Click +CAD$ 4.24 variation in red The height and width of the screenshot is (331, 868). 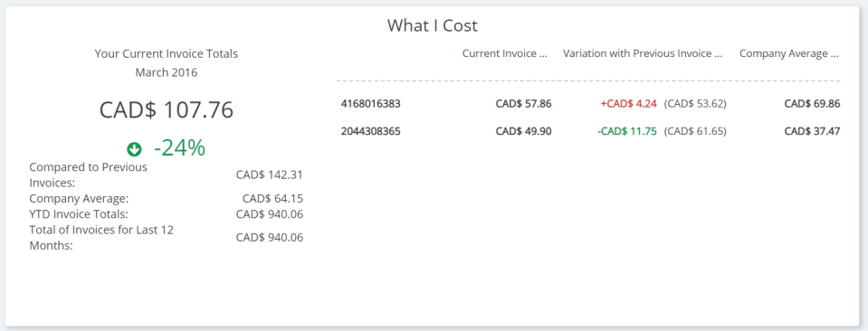tap(628, 103)
